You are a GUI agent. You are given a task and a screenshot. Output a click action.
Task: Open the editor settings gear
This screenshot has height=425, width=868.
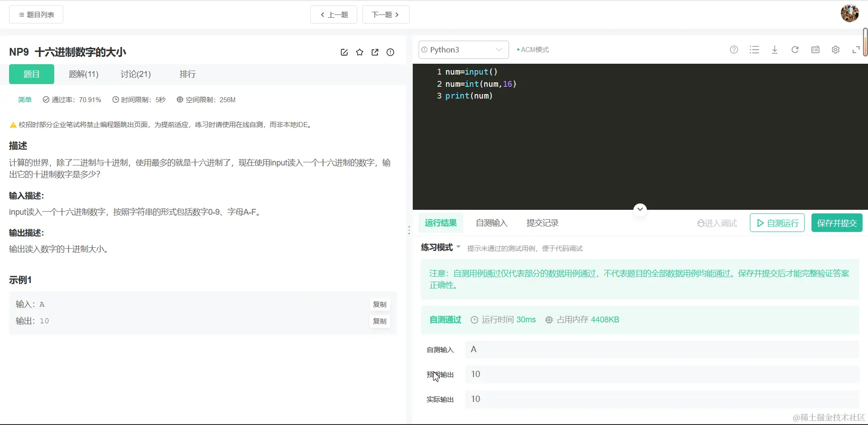(835, 50)
